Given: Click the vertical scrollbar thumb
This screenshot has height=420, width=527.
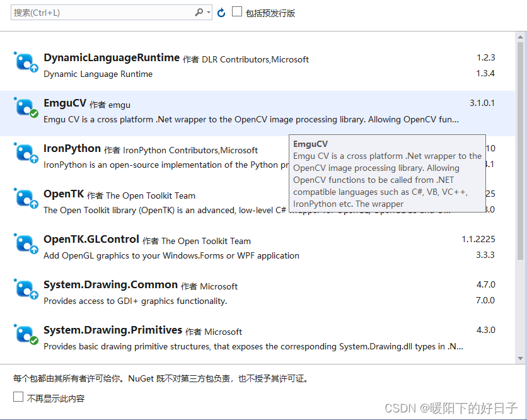Looking at the screenshot, I should click(x=520, y=151).
